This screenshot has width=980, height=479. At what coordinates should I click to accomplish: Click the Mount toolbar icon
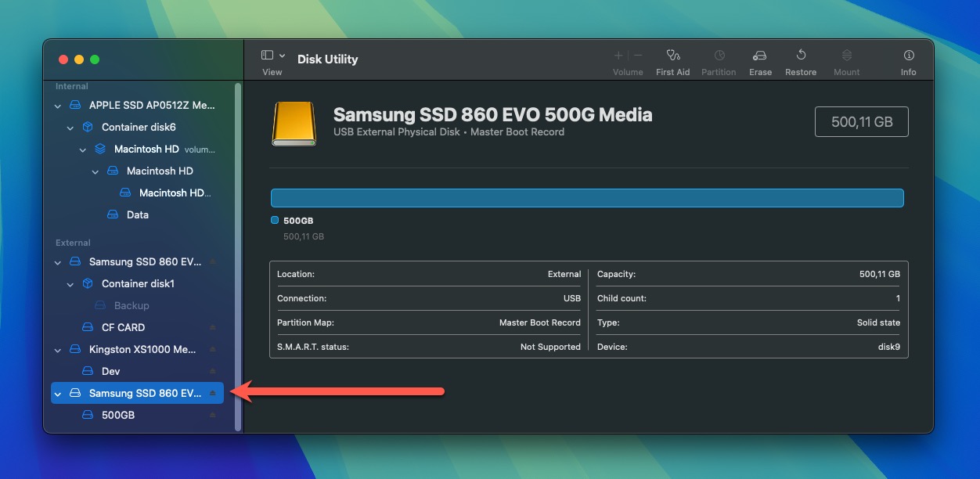pyautogui.click(x=846, y=56)
